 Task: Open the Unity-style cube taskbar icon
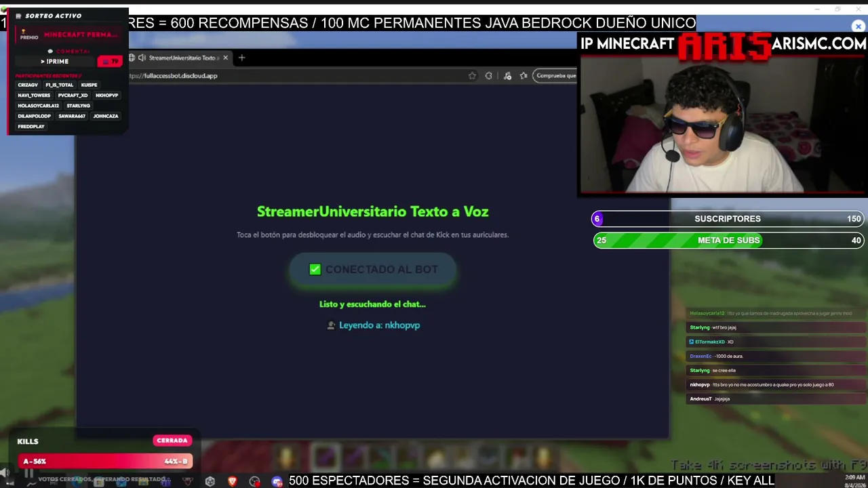(210, 481)
